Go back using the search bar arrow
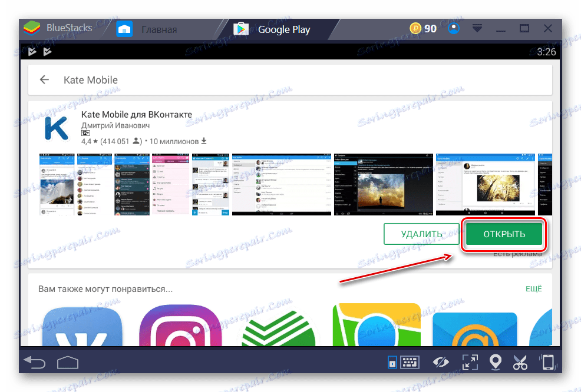 44,79
